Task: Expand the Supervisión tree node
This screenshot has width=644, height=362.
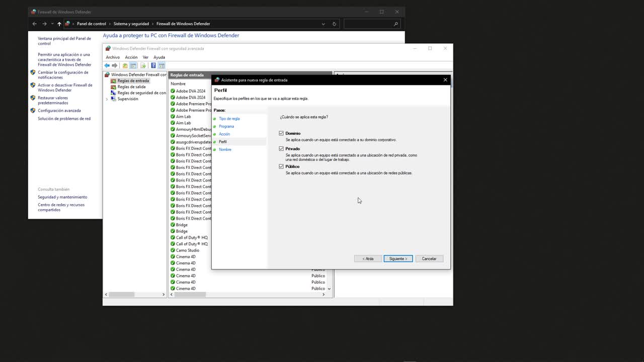Action: click(x=107, y=99)
